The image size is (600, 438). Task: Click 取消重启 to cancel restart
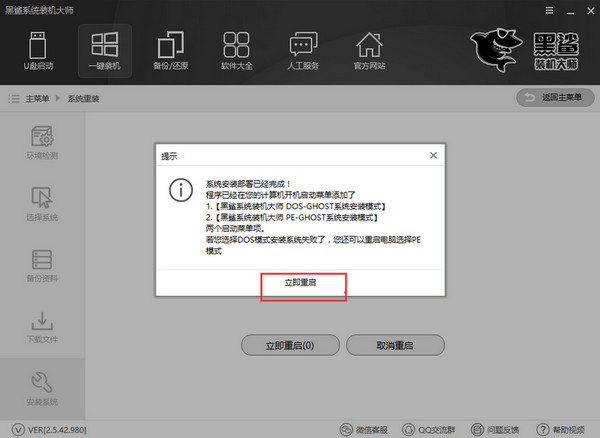point(395,345)
